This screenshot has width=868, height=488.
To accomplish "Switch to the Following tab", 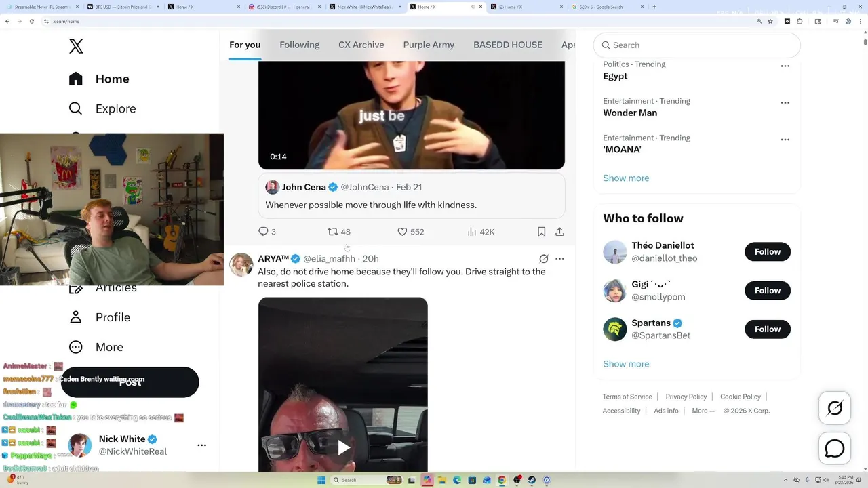I will tap(299, 45).
